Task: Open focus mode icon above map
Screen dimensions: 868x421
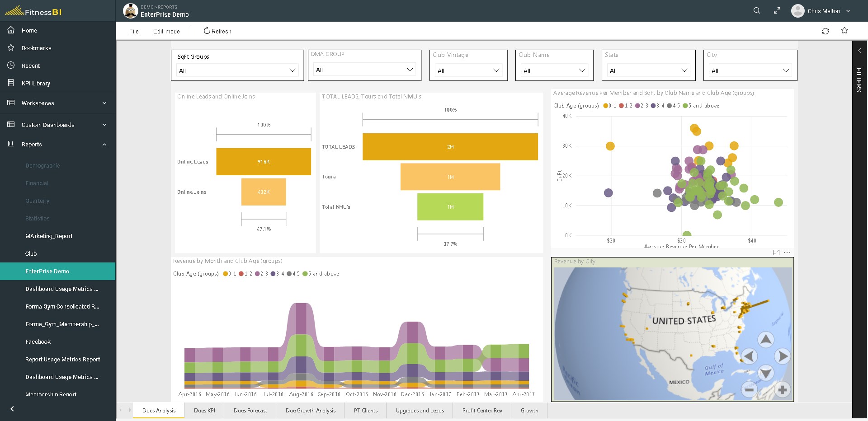Action: [x=776, y=253]
